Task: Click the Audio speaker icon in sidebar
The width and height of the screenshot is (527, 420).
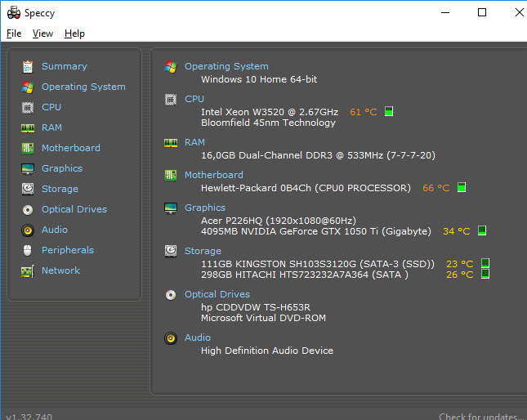Action: tap(28, 230)
